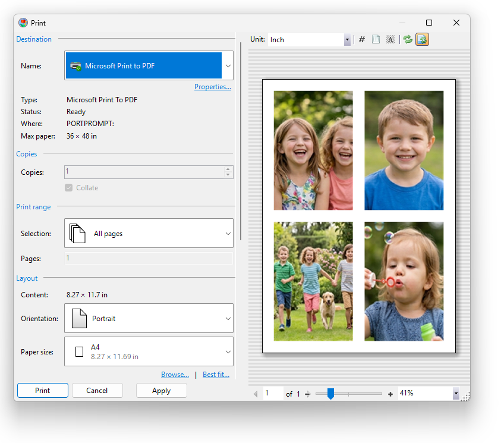Screen dimensions: 504x443
Task: Open the Paper size A4 dropdown
Action: [x=228, y=352]
